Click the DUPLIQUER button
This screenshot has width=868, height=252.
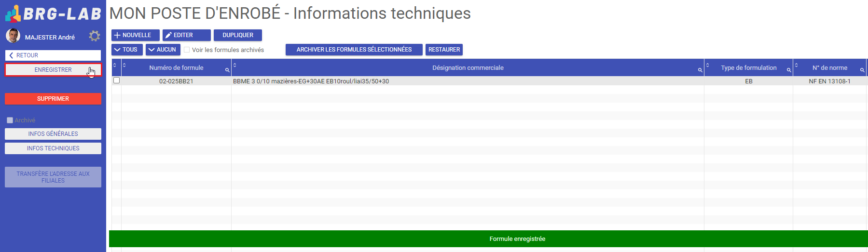238,35
